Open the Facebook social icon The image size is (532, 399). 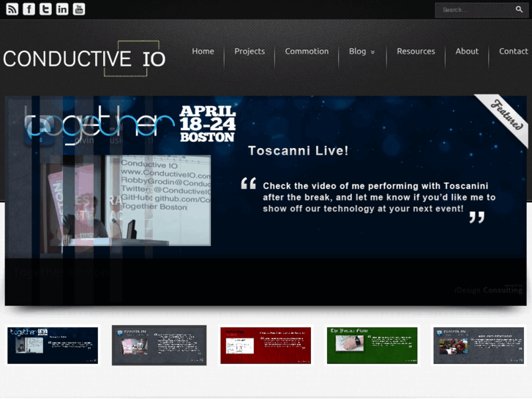(29, 10)
